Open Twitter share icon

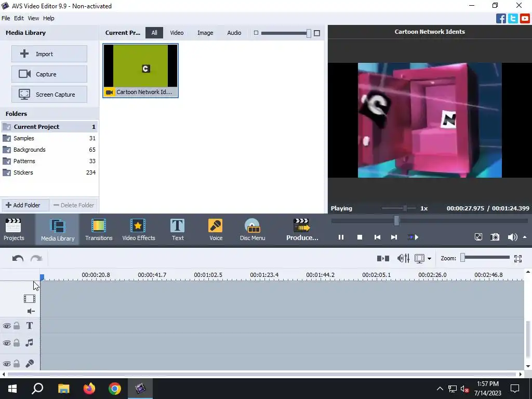(513, 18)
